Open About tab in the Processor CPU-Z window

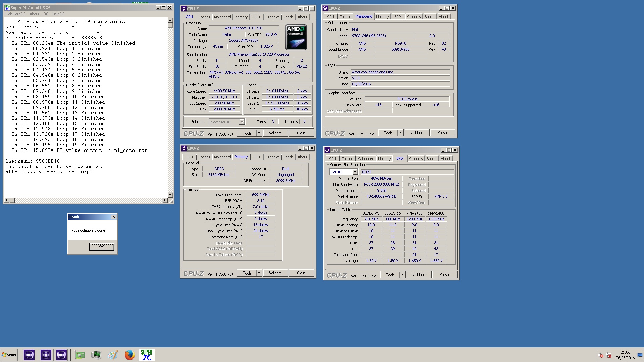point(302,17)
